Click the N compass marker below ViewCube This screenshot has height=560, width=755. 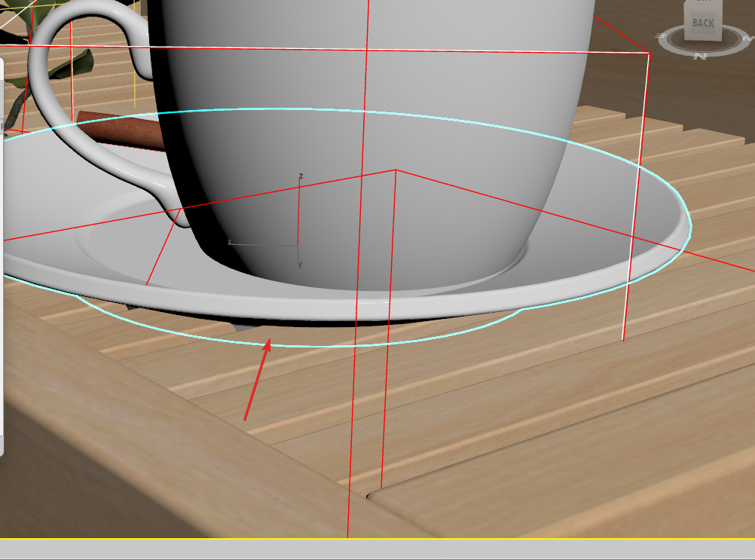point(698,57)
